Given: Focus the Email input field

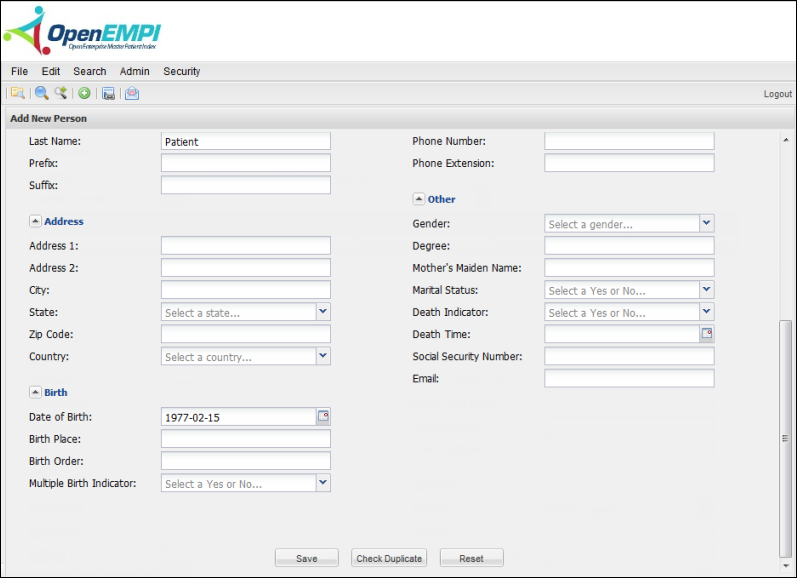Looking at the screenshot, I should 629,378.
